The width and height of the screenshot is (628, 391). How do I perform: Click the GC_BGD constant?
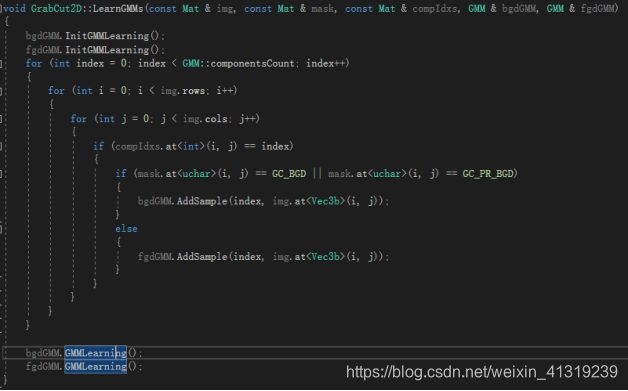click(289, 173)
